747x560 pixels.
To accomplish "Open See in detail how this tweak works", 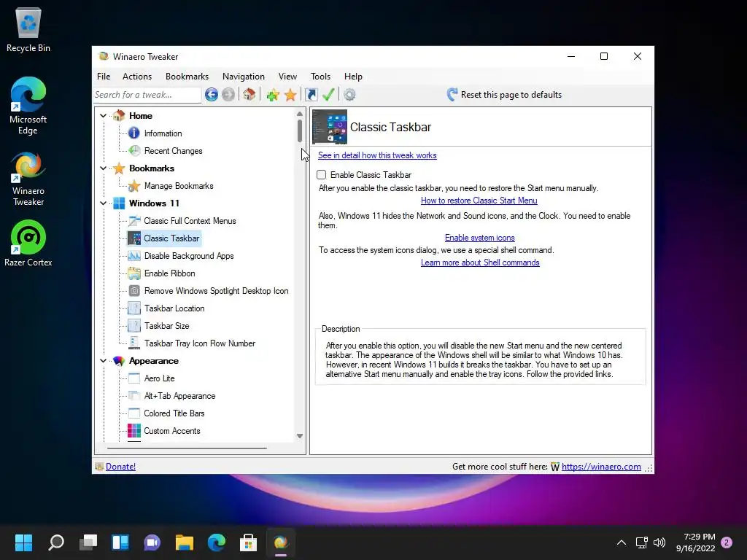I will [377, 155].
